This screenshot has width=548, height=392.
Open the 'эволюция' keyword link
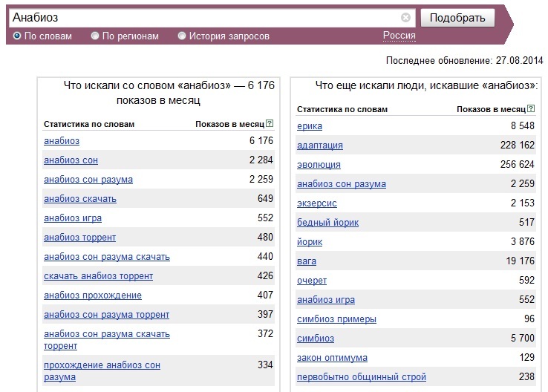tap(319, 165)
